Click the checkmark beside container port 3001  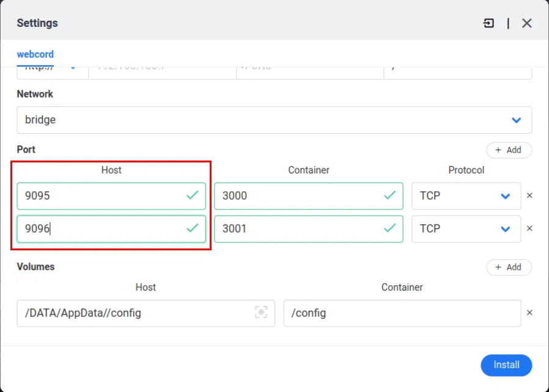[390, 229]
